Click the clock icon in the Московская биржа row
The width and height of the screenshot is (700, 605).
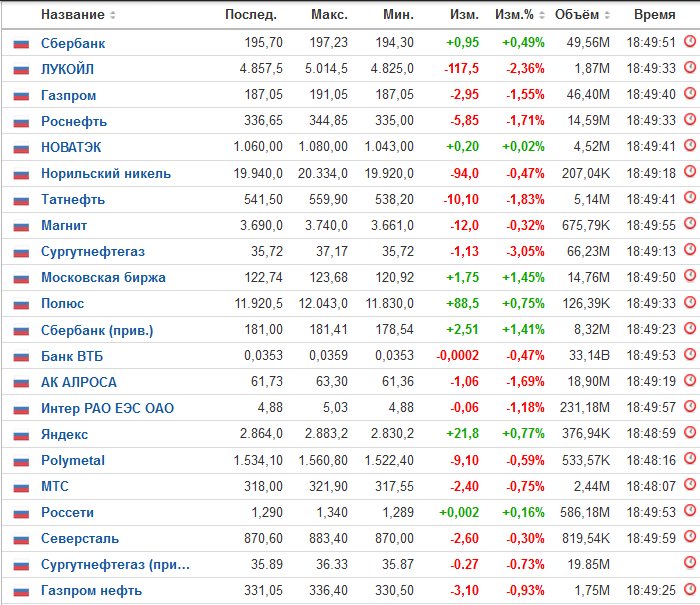point(690,276)
